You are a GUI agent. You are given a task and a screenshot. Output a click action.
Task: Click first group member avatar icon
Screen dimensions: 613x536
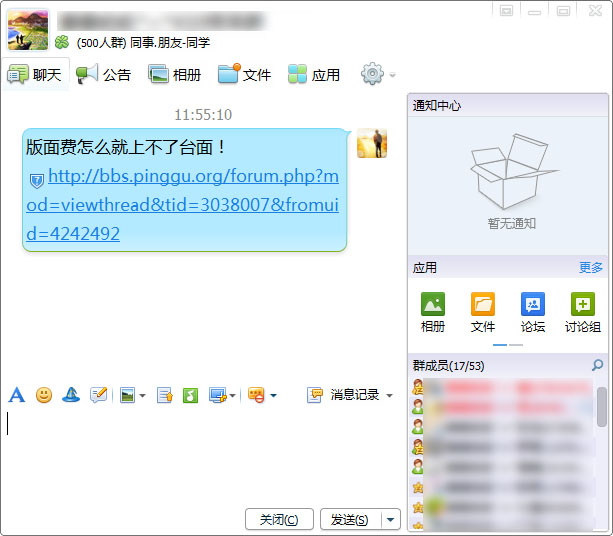pos(418,386)
